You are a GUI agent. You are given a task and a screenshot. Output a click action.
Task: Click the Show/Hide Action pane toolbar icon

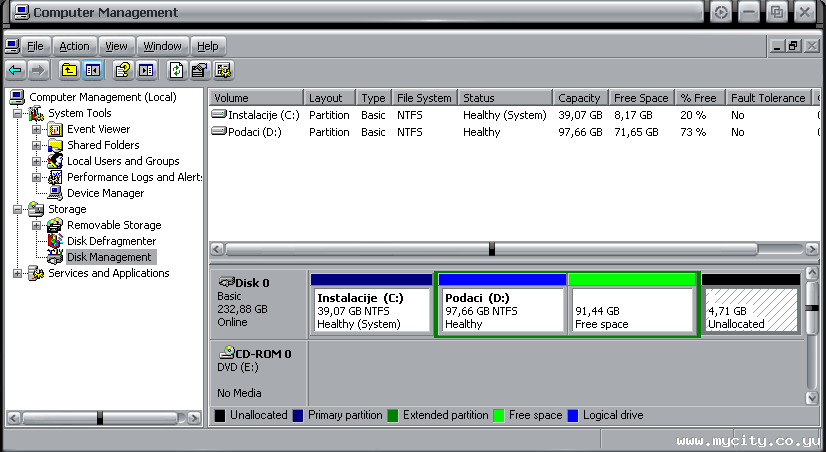145,70
